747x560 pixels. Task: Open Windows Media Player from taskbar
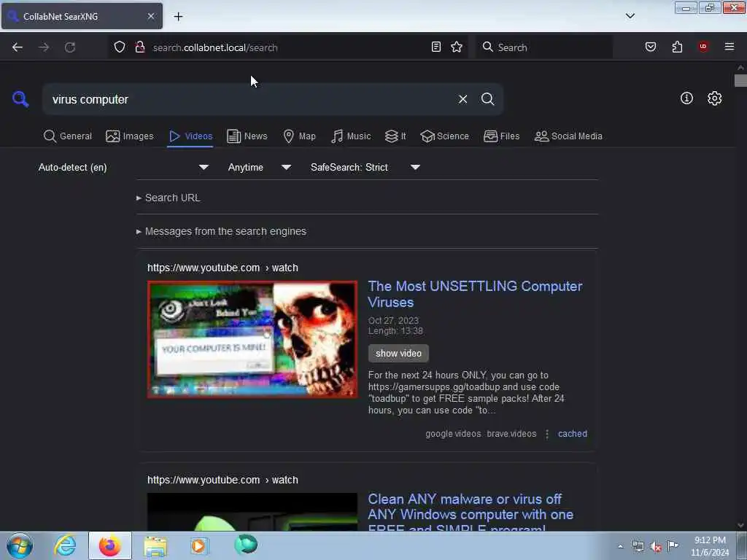(198, 545)
